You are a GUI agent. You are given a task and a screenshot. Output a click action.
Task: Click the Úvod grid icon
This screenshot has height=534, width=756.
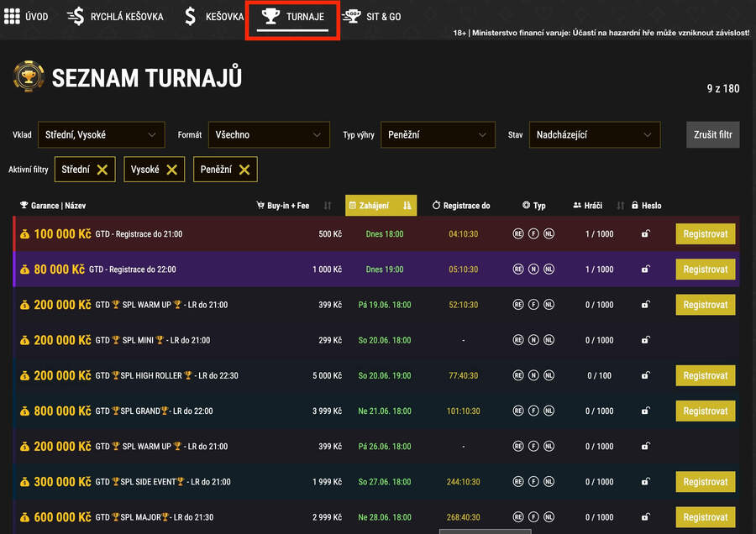click(12, 17)
